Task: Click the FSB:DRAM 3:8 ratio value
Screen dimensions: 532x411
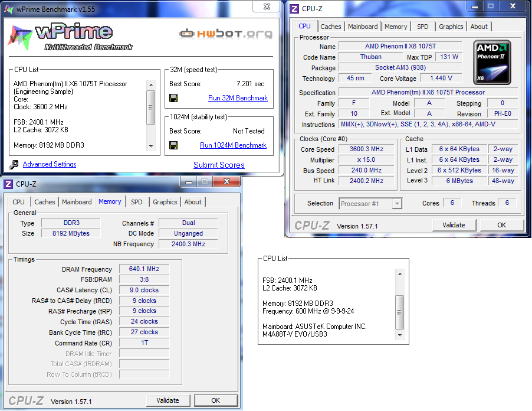Action: [x=144, y=279]
